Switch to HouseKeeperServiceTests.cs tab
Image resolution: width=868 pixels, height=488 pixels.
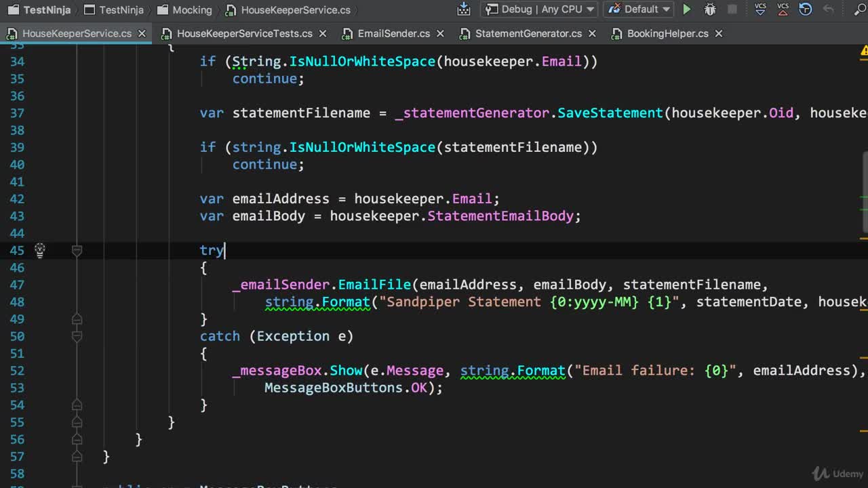pyautogui.click(x=243, y=33)
